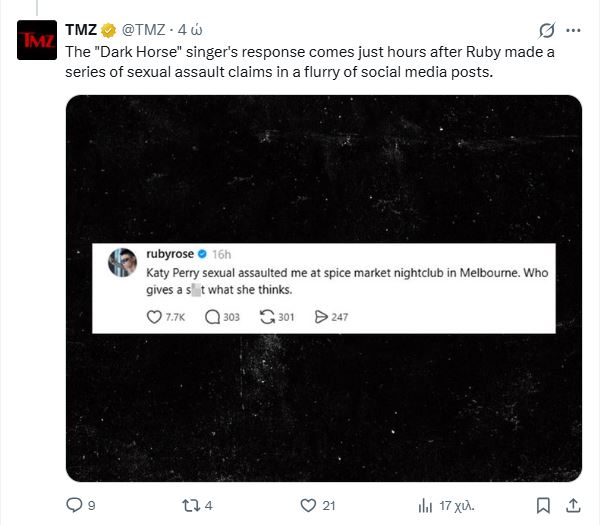
Task: Click the rubyrose username in screenshot
Action: [167, 254]
